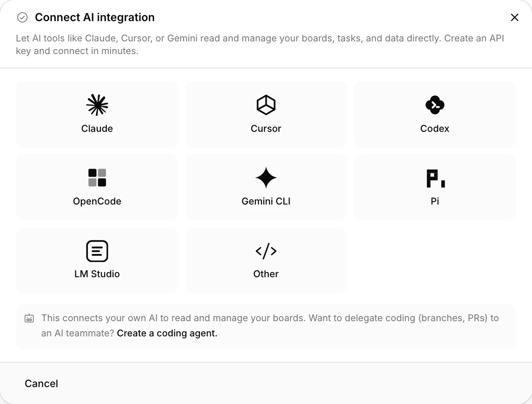Screen dimensions: 532x404
Task: Choose the Other code brackets icon
Action: (x=266, y=251)
